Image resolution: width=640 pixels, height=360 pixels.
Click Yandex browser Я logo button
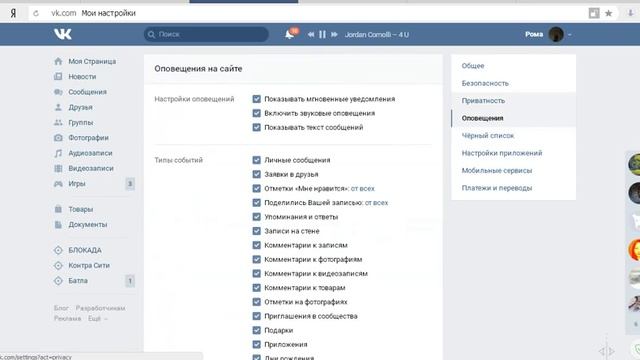coord(13,13)
